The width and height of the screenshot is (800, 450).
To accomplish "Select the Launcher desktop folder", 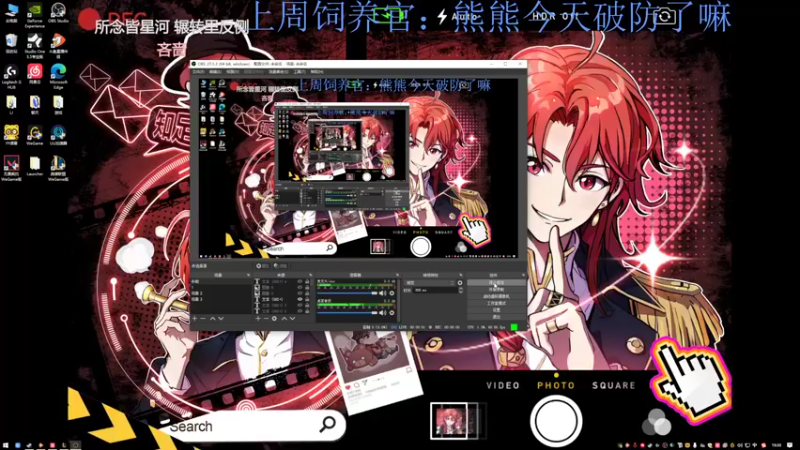I will pyautogui.click(x=34, y=166).
